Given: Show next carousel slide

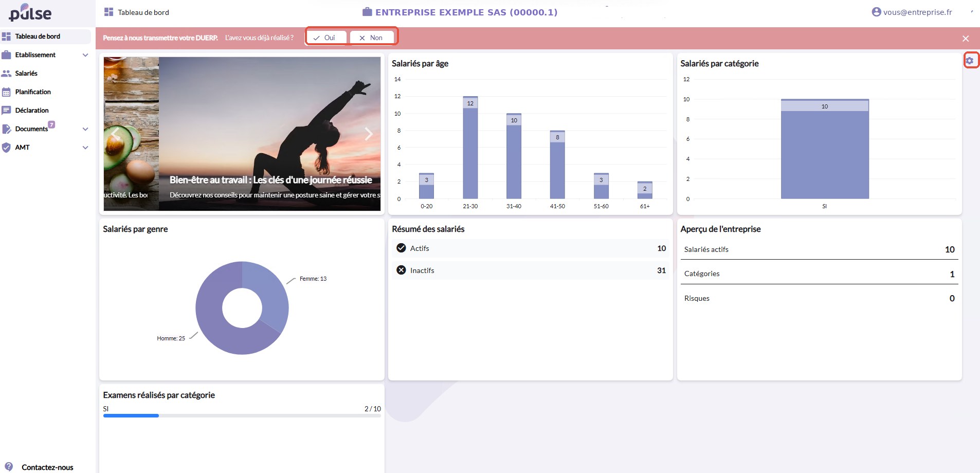Looking at the screenshot, I should point(369,134).
